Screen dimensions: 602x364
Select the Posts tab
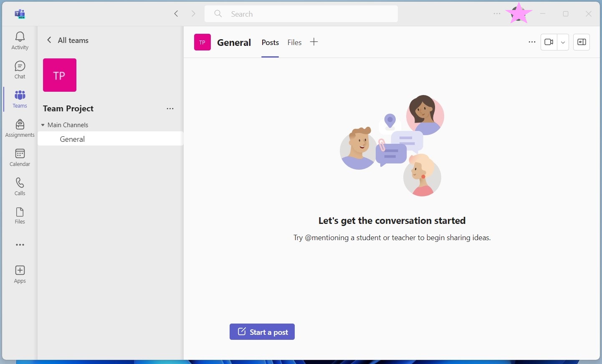(x=270, y=43)
